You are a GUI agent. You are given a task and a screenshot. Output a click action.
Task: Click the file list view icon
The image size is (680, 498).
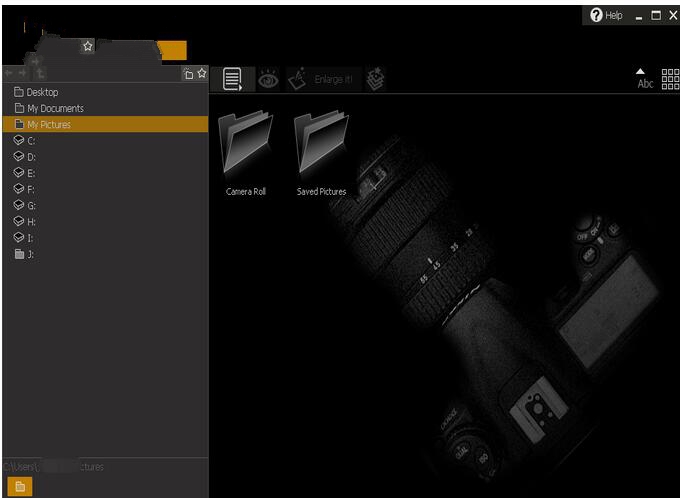pyautogui.click(x=232, y=79)
